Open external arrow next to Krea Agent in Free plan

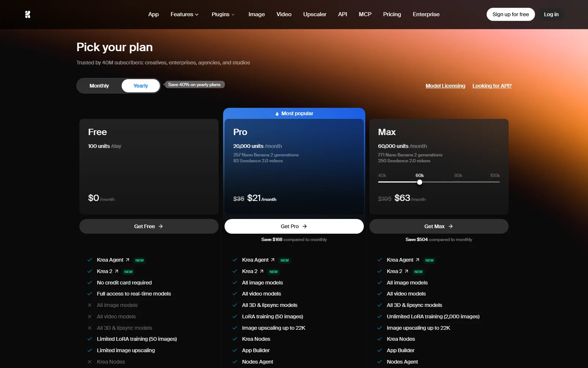(x=128, y=260)
